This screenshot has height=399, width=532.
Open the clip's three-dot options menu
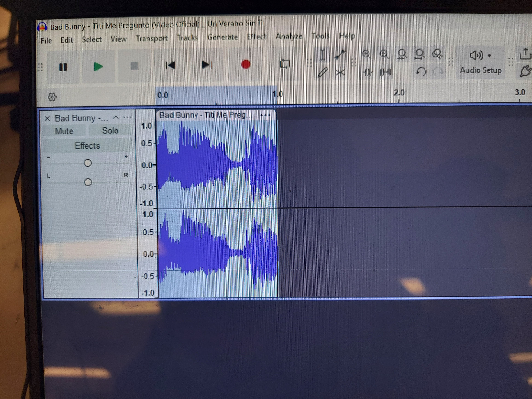(265, 115)
